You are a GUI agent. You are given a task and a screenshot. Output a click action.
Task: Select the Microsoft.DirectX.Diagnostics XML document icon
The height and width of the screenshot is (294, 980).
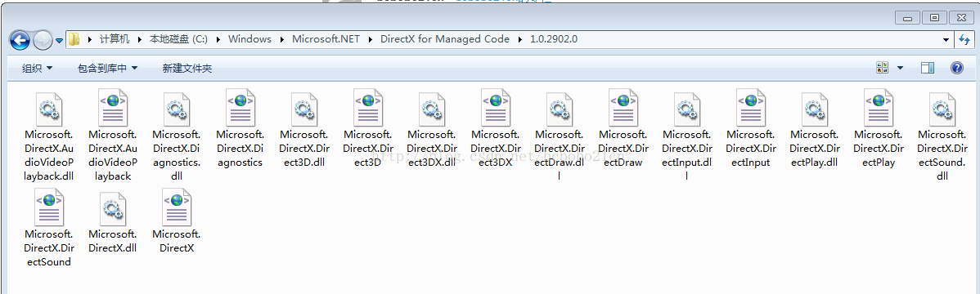click(x=240, y=108)
